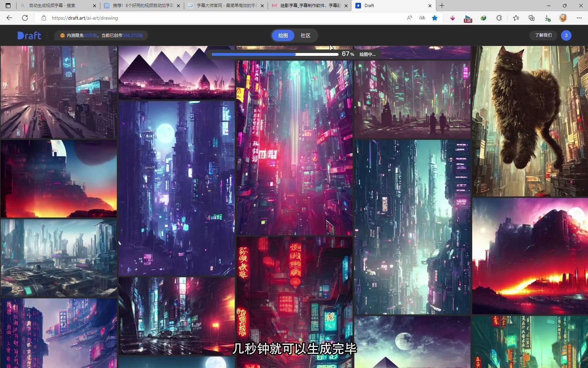
Task: Click the Draft logo
Action: [x=29, y=35]
